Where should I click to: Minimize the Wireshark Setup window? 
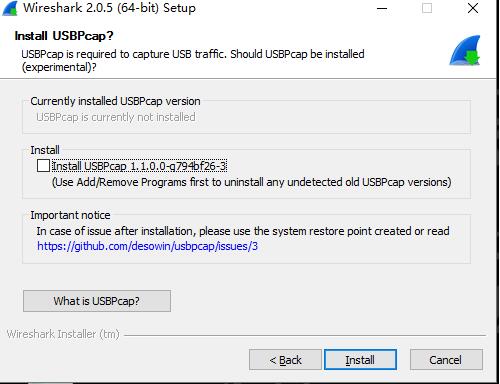(x=382, y=8)
